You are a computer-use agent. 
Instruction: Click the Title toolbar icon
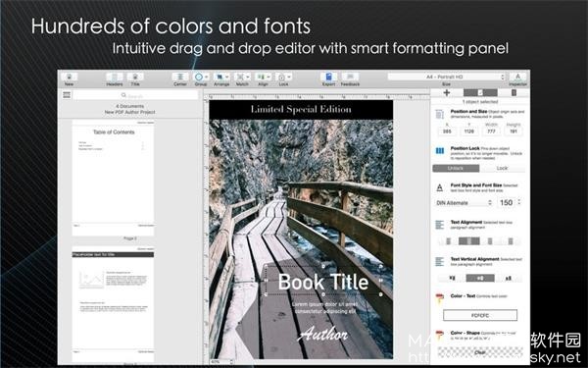click(135, 77)
